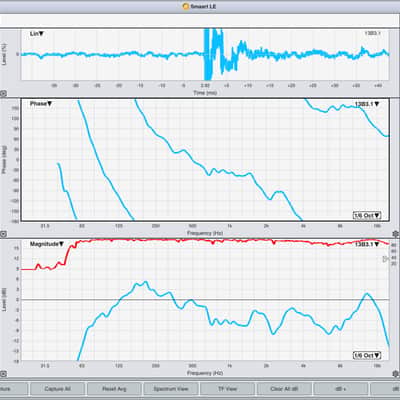This screenshot has width=400, height=400.
Task: Click the coherence threshold slider handle
Action: pos(386,259)
